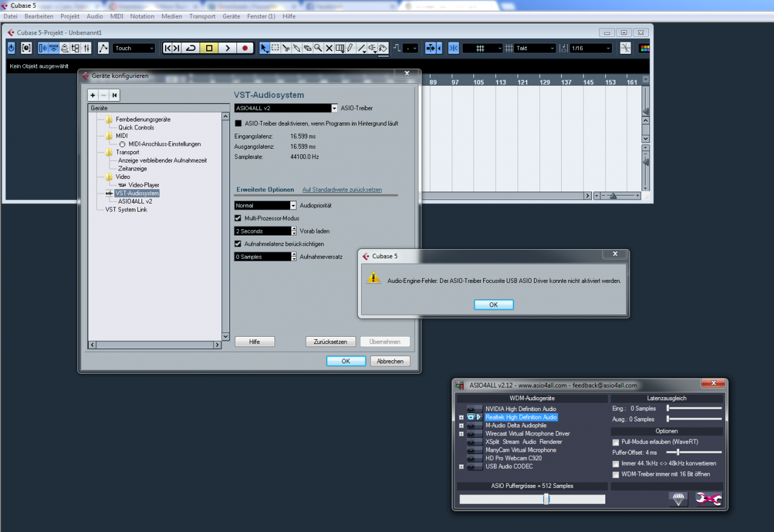Open the Projekt menu

pos(70,16)
